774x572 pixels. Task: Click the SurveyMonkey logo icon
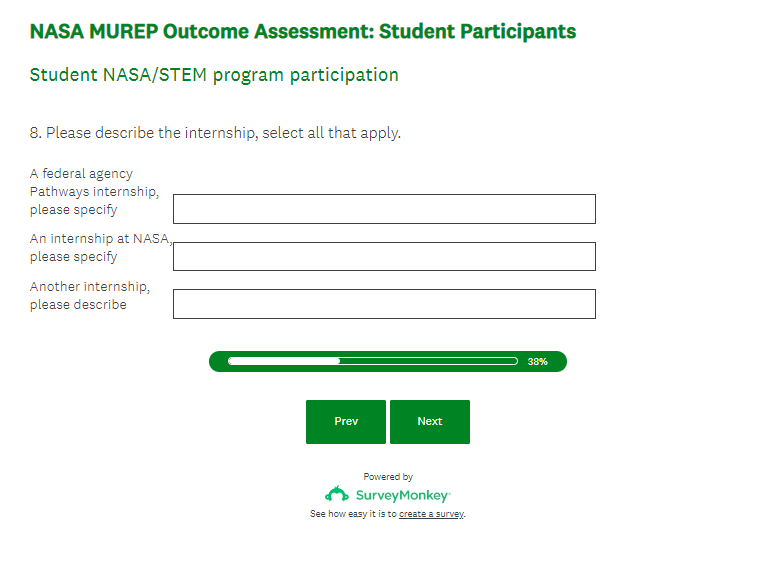click(x=337, y=495)
